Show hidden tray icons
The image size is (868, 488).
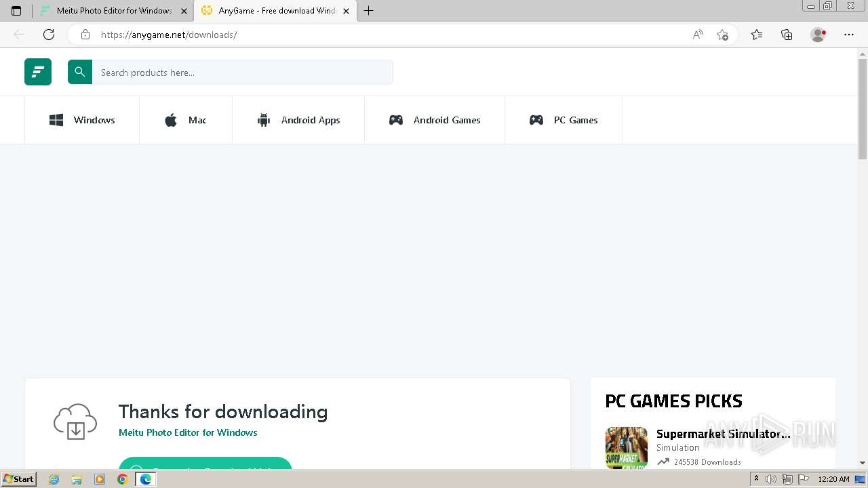click(x=756, y=479)
